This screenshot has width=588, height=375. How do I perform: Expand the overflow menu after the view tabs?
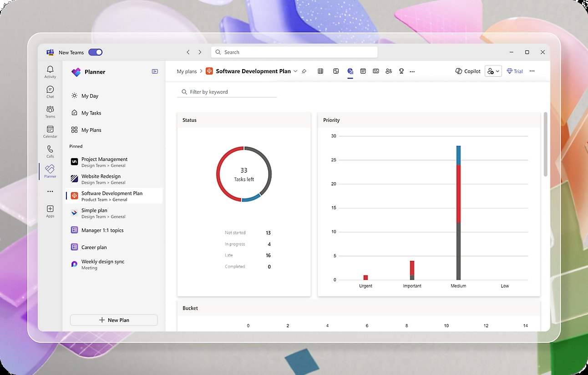point(412,71)
